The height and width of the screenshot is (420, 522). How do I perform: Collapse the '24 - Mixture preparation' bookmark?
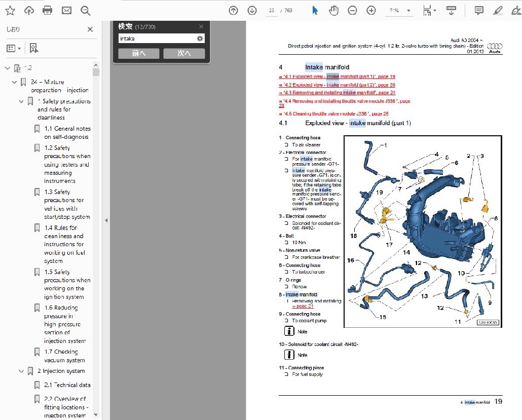click(x=14, y=82)
